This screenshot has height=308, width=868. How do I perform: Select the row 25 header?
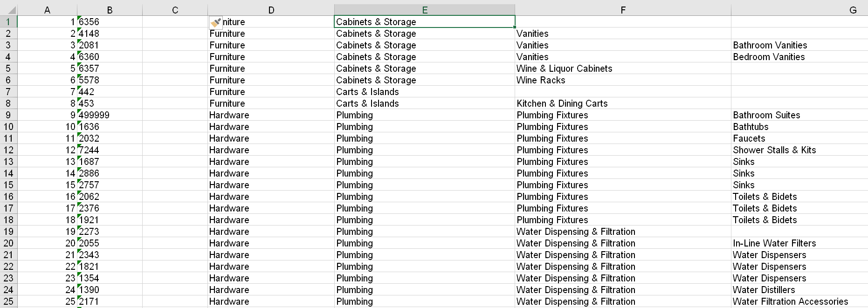click(8, 301)
